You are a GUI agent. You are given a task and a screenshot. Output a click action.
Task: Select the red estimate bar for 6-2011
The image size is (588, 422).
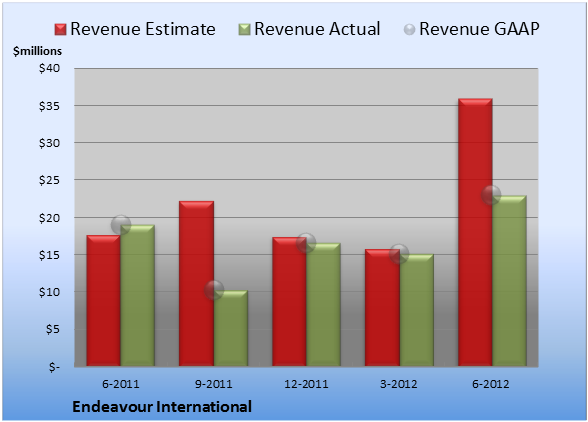click(x=104, y=300)
